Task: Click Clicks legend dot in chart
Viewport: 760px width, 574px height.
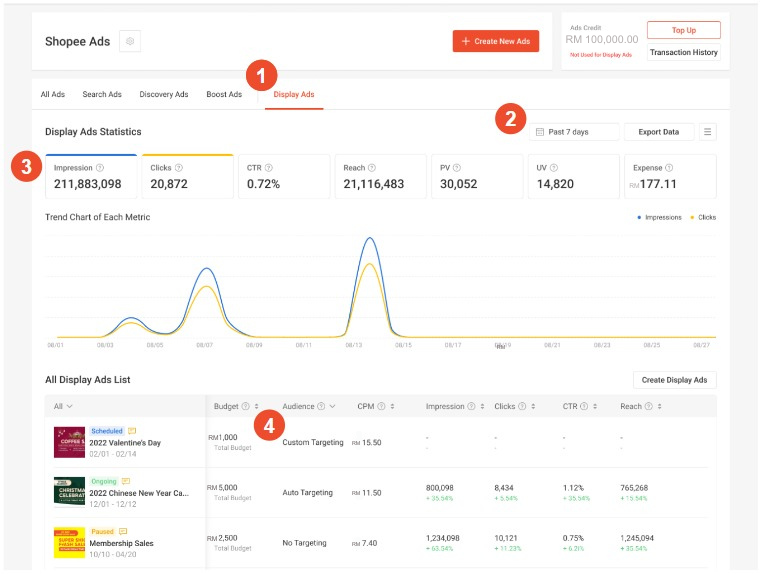Action: (x=692, y=218)
